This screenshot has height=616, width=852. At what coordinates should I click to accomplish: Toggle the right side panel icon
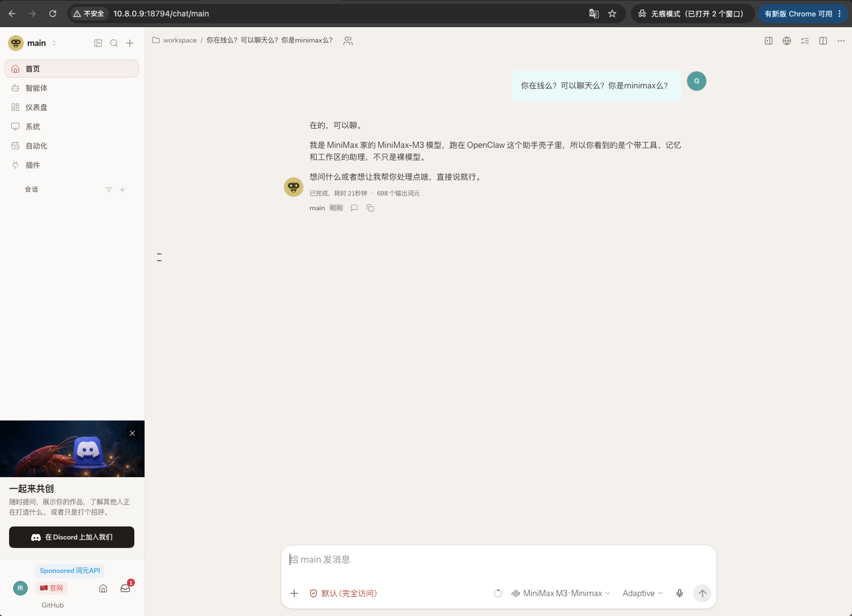click(769, 41)
